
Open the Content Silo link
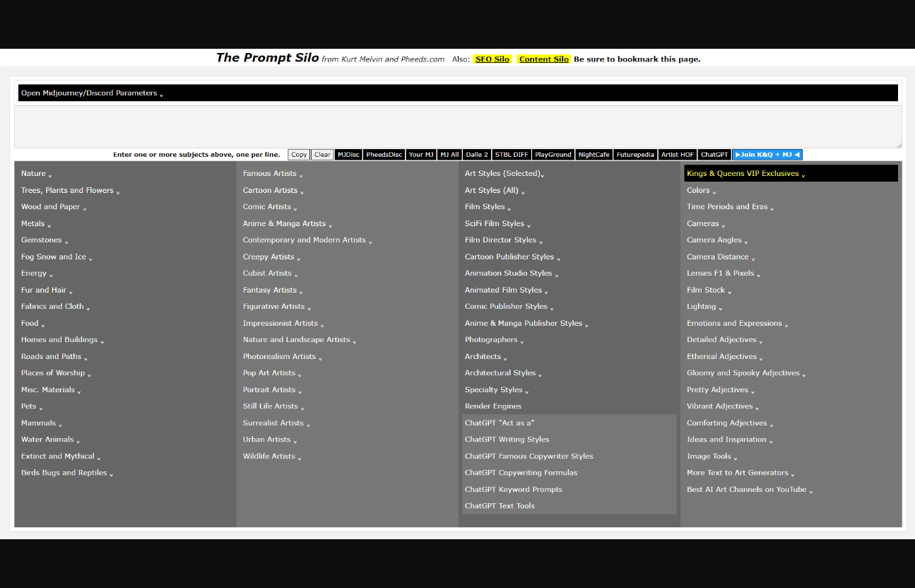tap(543, 59)
